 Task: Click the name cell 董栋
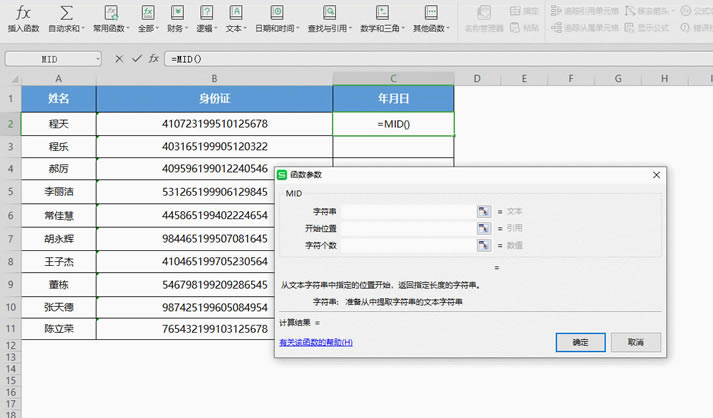coord(59,285)
